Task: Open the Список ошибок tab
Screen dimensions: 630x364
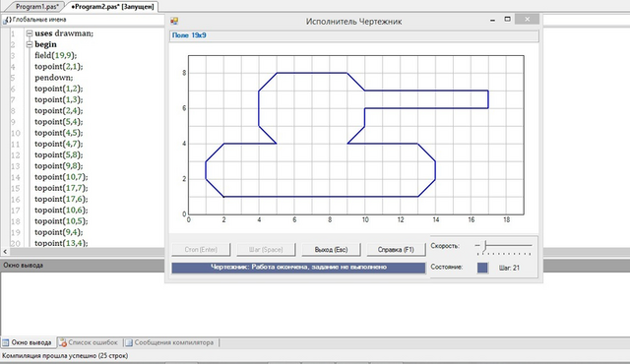Action: tap(90, 342)
